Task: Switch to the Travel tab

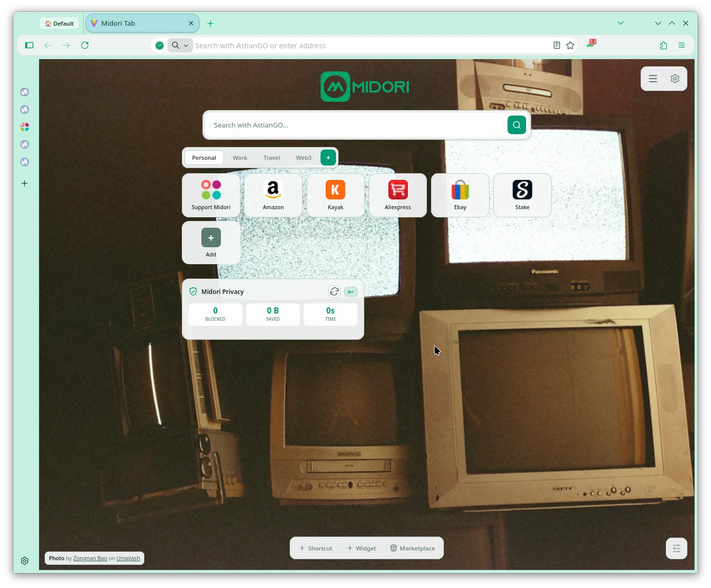Action: pyautogui.click(x=272, y=158)
